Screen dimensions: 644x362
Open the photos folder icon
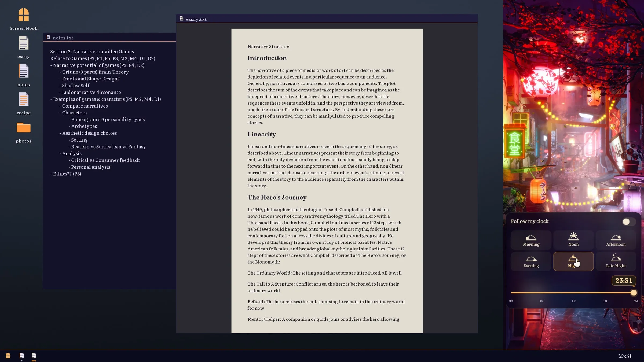pos(24,133)
